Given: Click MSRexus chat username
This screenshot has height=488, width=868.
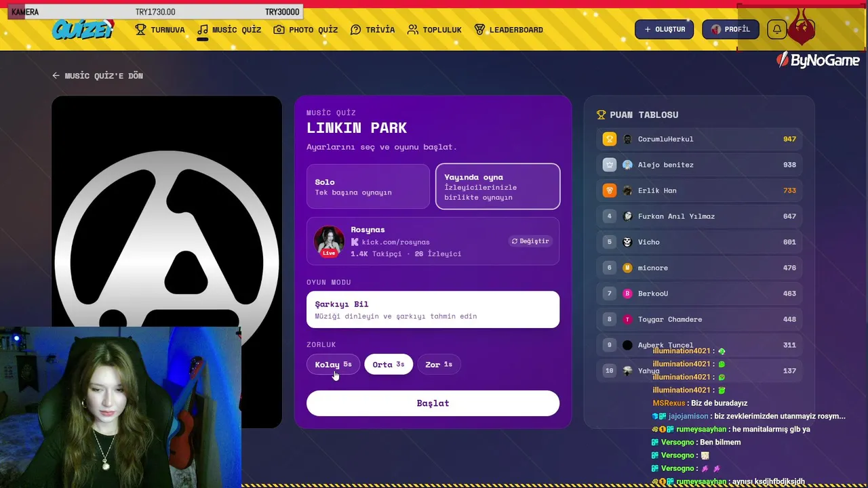Looking at the screenshot, I should (669, 403).
